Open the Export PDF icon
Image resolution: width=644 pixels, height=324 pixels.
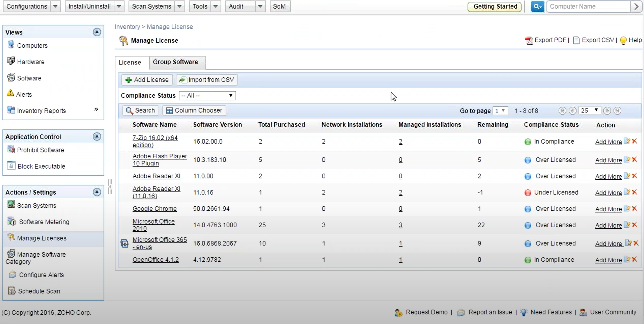click(x=529, y=40)
